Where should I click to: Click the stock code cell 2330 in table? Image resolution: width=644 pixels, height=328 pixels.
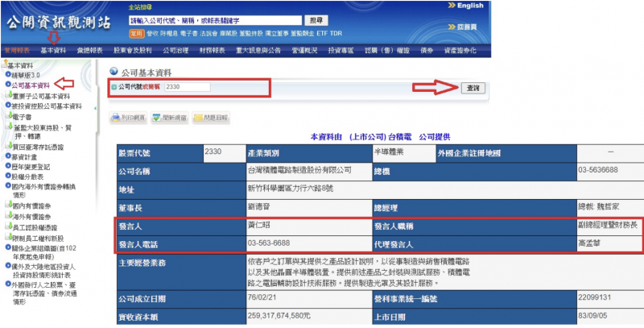pyautogui.click(x=225, y=154)
